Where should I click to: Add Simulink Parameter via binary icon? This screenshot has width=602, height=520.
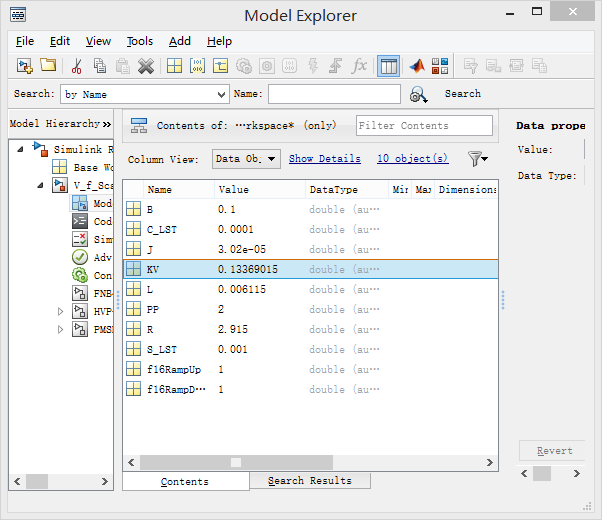tap(197, 66)
